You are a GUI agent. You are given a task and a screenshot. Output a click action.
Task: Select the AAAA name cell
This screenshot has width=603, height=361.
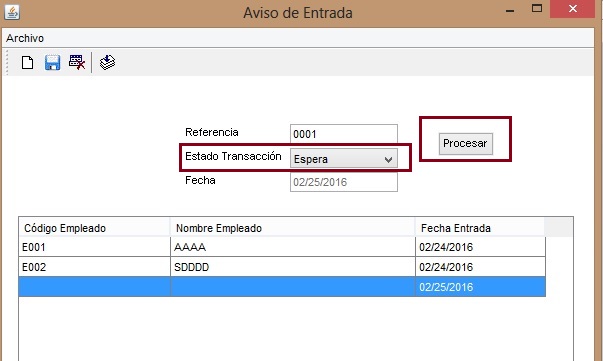click(293, 247)
